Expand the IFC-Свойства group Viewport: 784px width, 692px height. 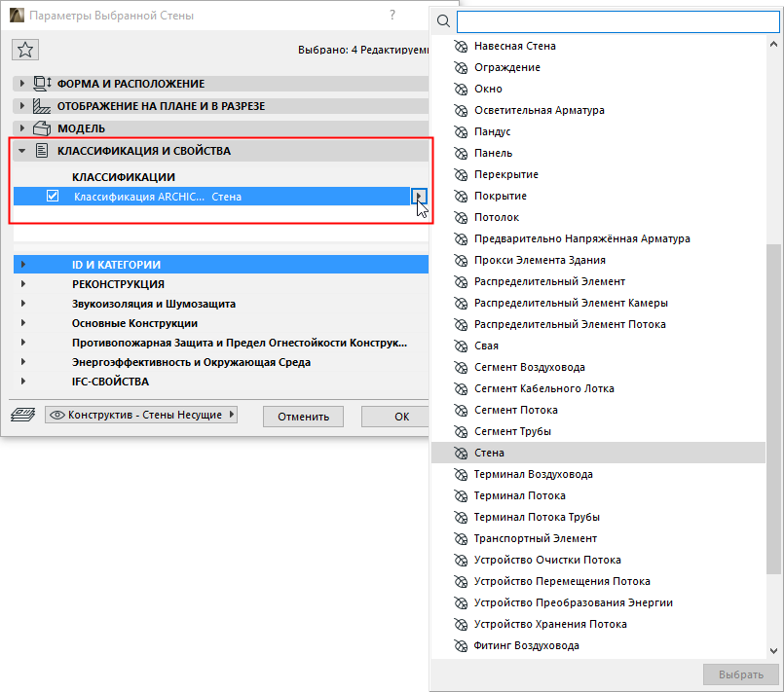23,382
